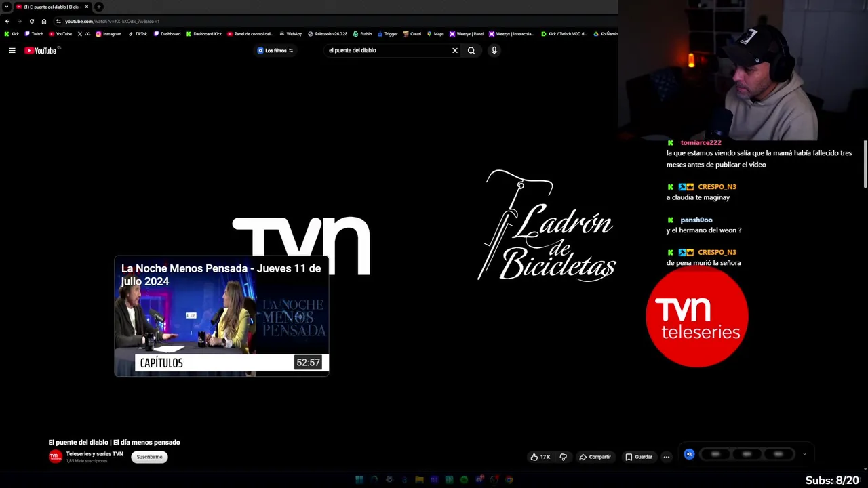Go forward with browser forward arrow
Viewport: 868px width, 488px height.
19,21
